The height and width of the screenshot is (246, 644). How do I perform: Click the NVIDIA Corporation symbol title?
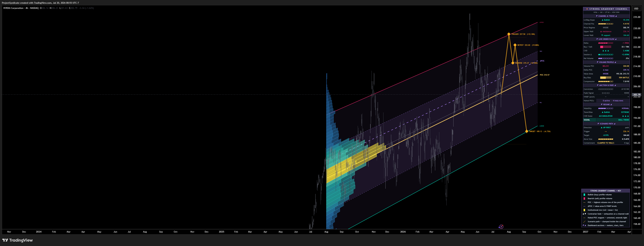13,8
